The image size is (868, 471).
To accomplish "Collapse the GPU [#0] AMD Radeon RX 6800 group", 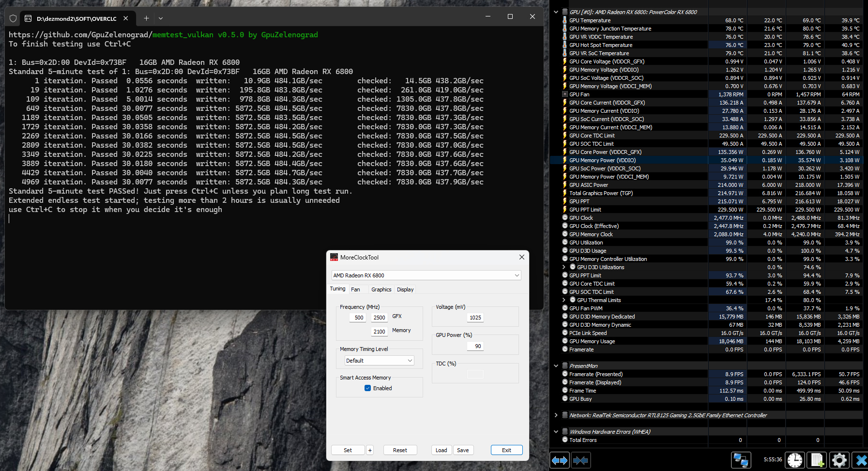I will 556,12.
